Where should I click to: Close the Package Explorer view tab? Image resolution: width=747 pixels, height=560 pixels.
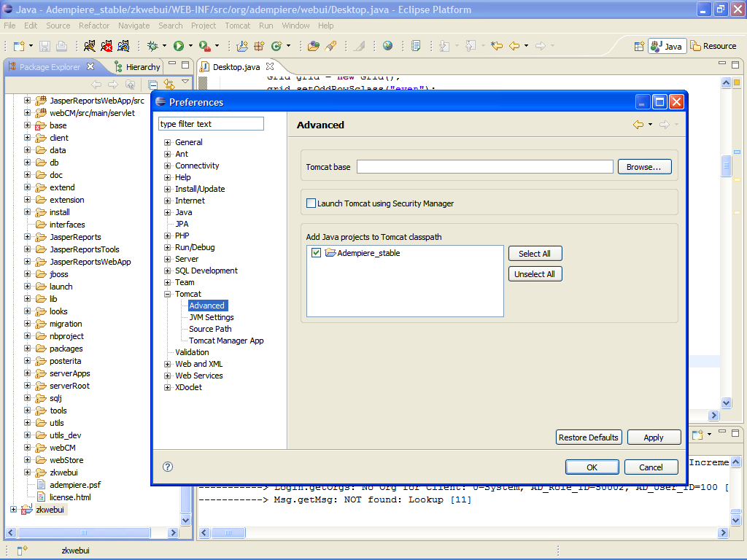pos(90,66)
